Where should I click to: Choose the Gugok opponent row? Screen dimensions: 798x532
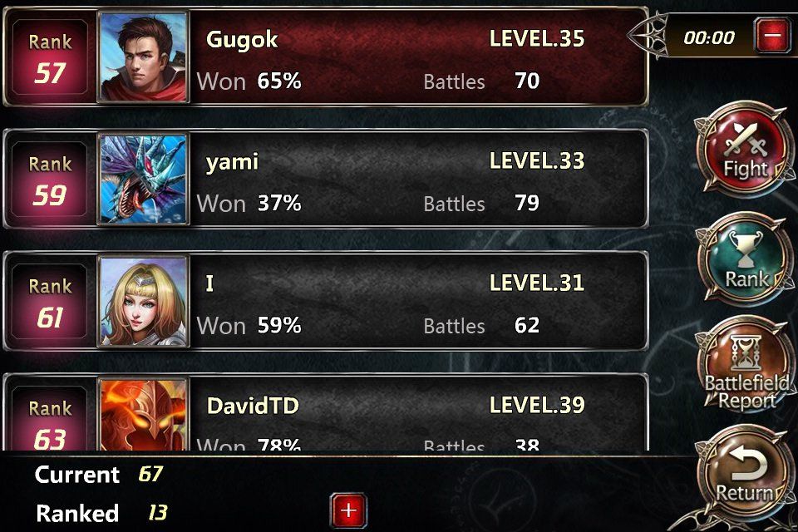tap(326, 57)
